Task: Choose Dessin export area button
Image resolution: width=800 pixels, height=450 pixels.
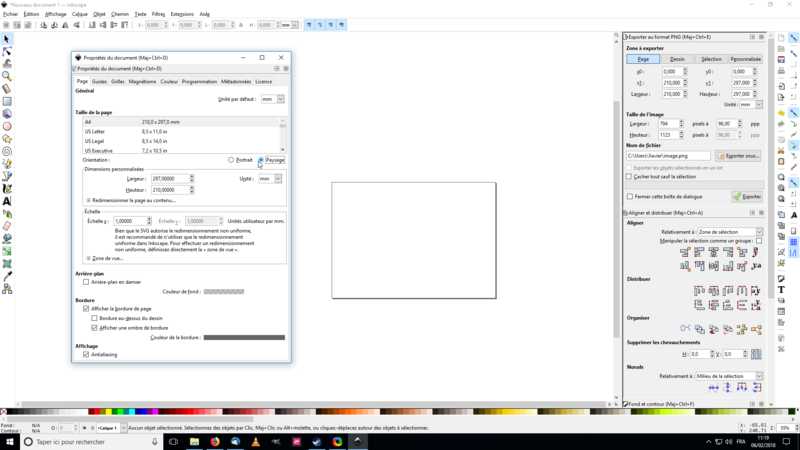Action: 677,59
